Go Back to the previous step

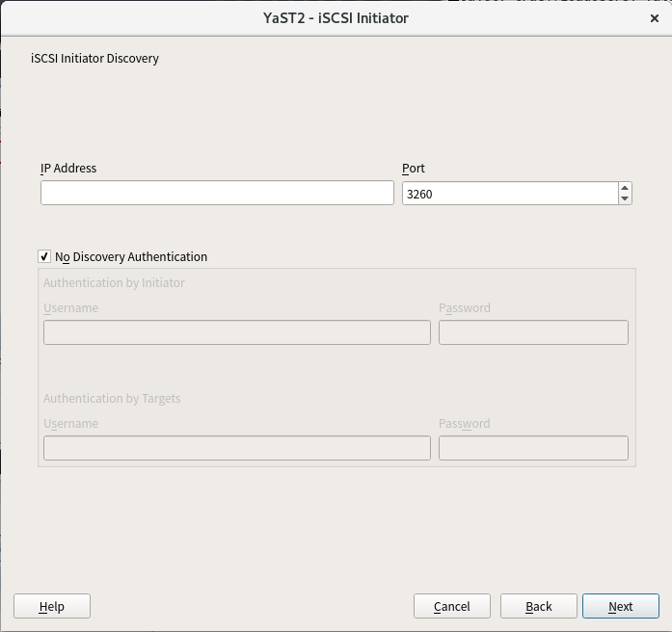(538, 606)
